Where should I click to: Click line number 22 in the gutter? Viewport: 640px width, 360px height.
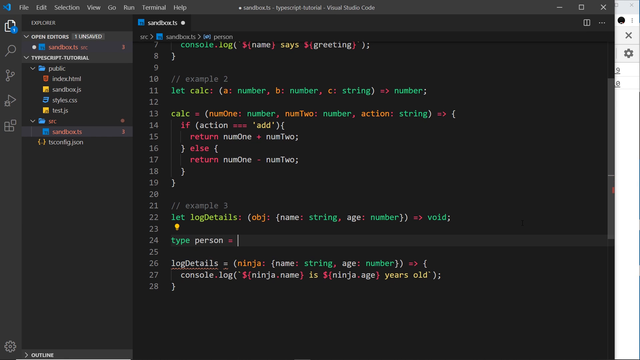[153, 217]
